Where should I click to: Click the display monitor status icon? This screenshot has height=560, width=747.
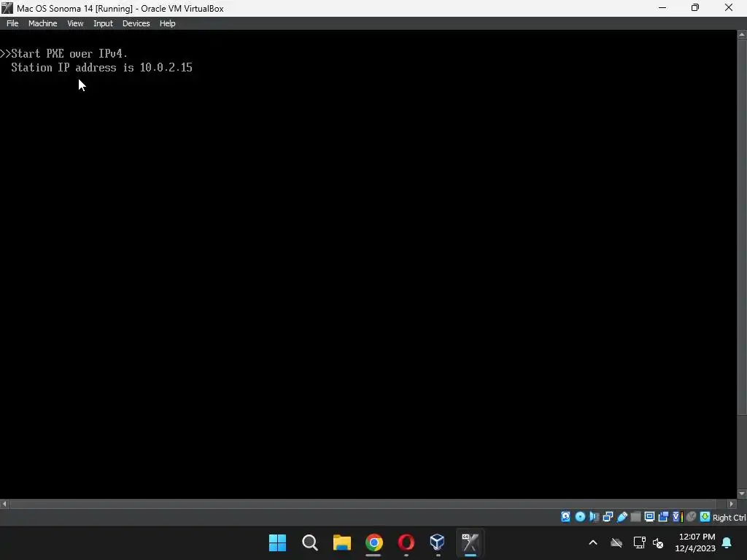[649, 517]
